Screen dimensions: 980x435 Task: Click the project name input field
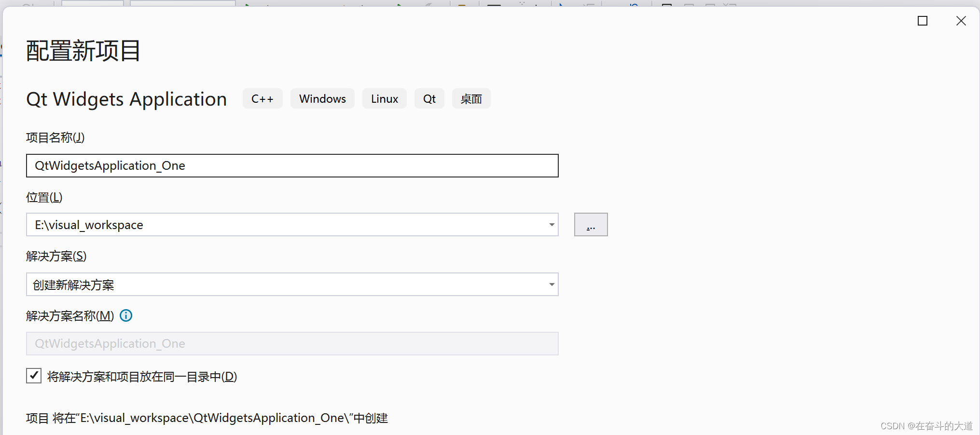292,165
